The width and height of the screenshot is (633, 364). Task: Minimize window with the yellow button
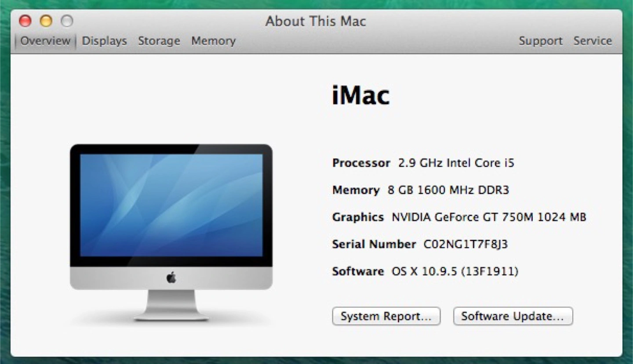click(46, 21)
